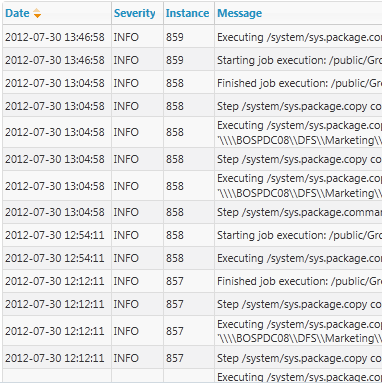Select Finished job execution row for instance 858
This screenshot has width=382, height=383.
192,83
